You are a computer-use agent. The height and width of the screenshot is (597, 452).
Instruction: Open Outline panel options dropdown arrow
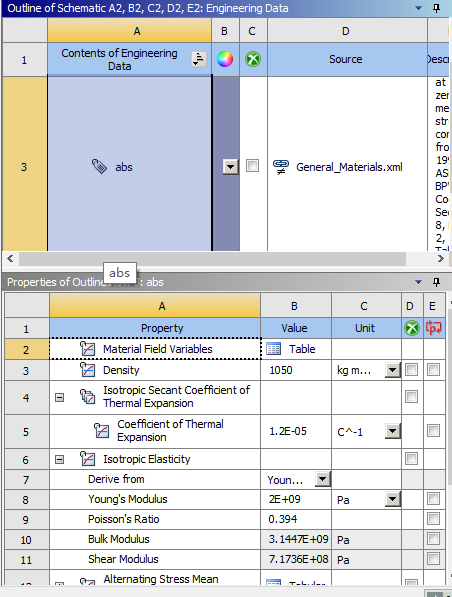tap(418, 8)
